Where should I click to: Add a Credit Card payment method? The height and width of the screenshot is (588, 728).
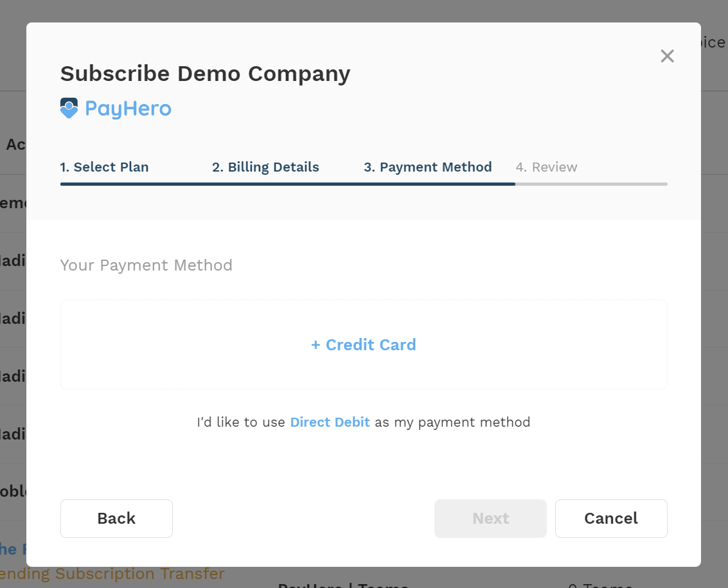click(x=364, y=344)
